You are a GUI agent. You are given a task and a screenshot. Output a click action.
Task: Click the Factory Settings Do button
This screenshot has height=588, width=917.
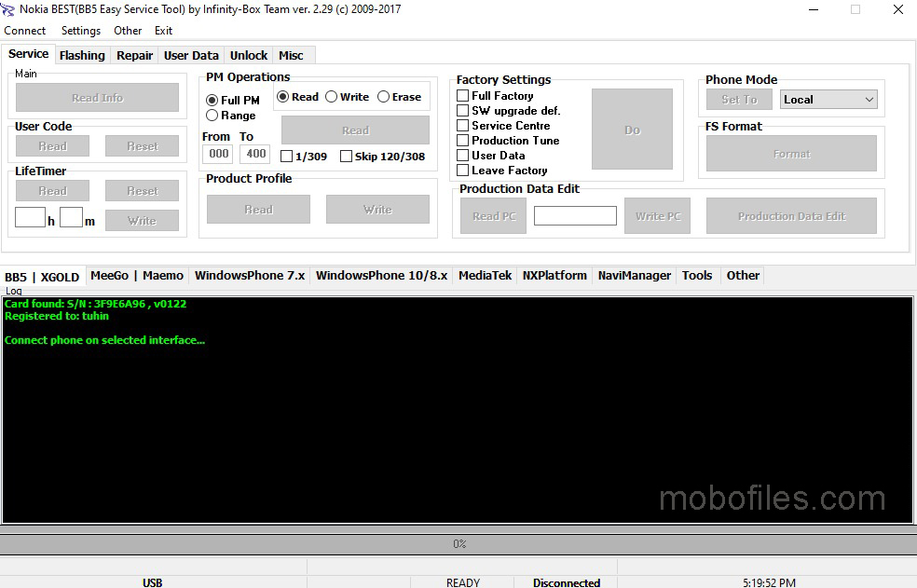[x=632, y=130]
